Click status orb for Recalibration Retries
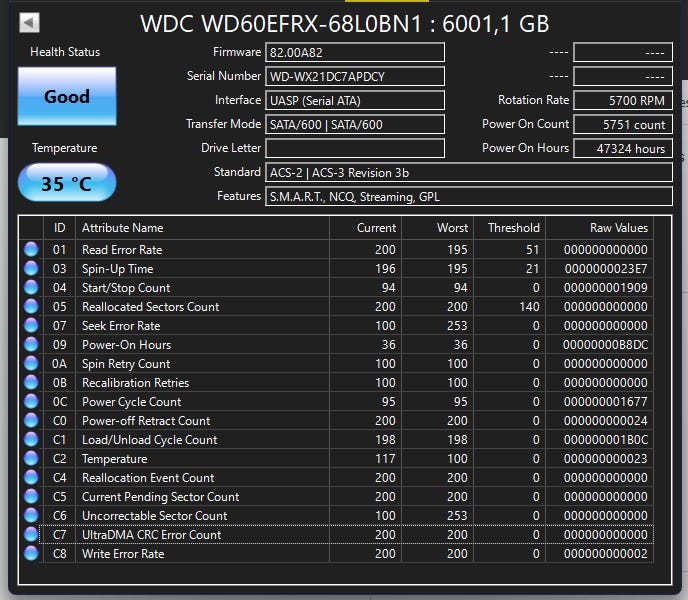688x600 pixels. pos(31,382)
